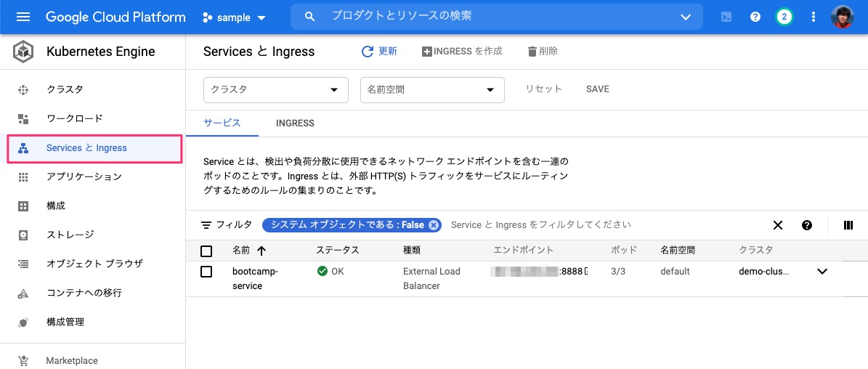Toggle the select-all checkbox in table header
This screenshot has height=369, width=868.
(x=206, y=251)
